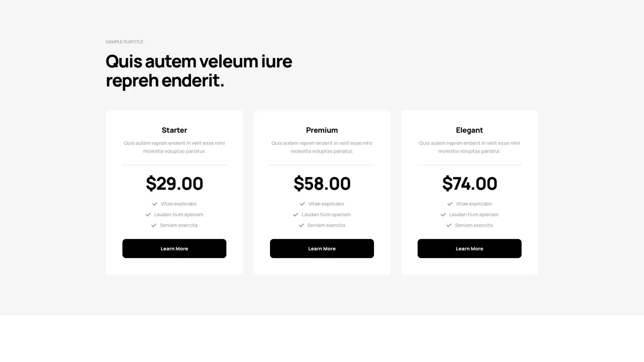Click the checkmark beside Premium's Vitae explicabo

302,204
